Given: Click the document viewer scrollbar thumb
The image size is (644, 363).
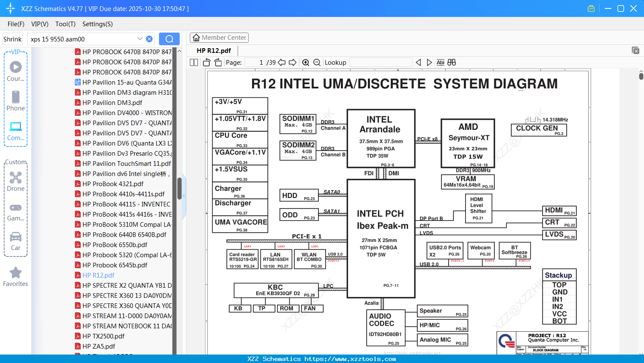Looking at the screenshot, I should (641, 76).
